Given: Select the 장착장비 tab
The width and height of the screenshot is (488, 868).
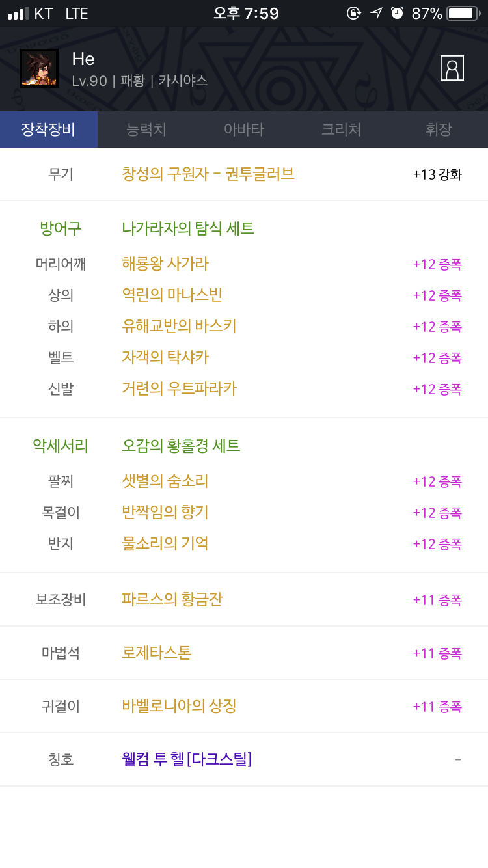Looking at the screenshot, I should pyautogui.click(x=48, y=129).
